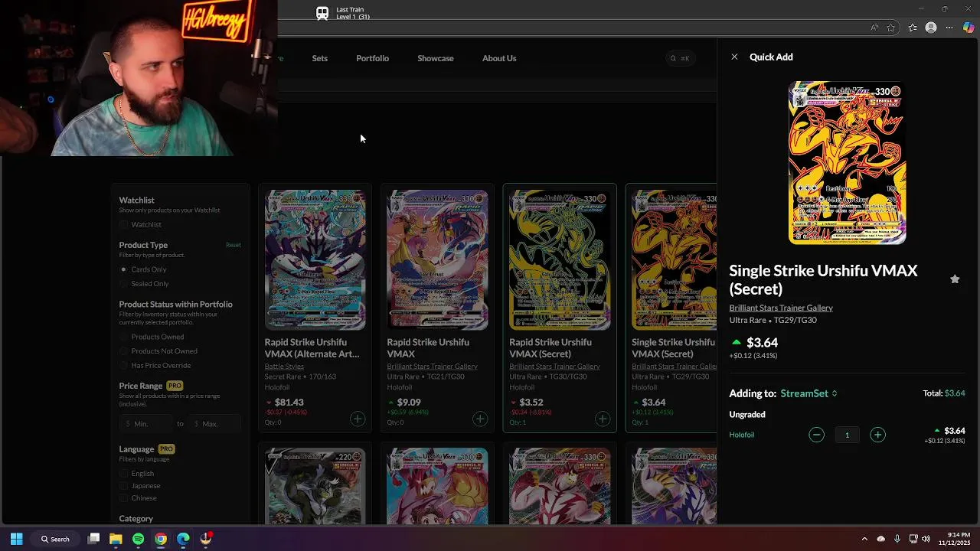The image size is (980, 551).
Task: Increase Holofoil quantity with plus button
Action: point(877,435)
